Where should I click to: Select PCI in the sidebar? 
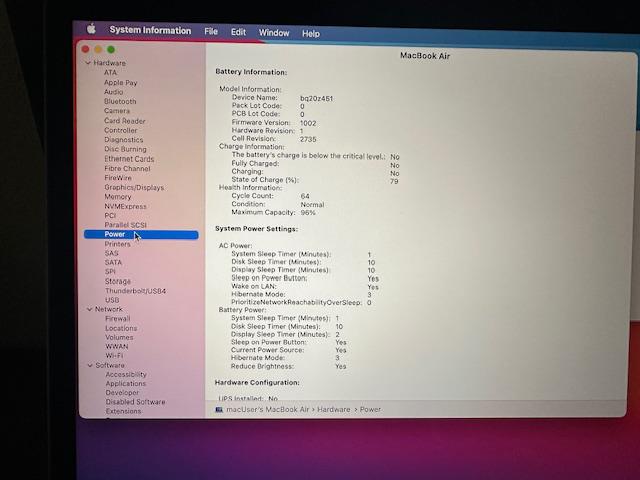pyautogui.click(x=110, y=216)
